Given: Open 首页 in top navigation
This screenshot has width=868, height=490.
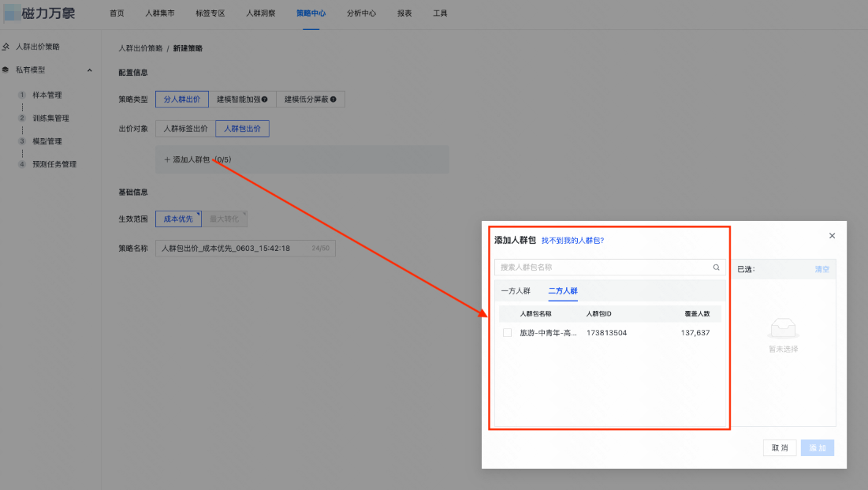Looking at the screenshot, I should click(117, 13).
